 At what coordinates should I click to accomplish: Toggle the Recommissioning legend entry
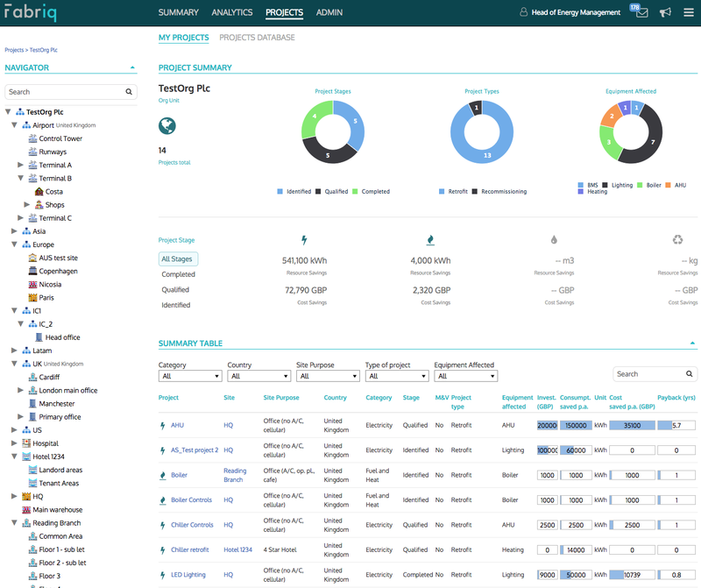coord(499,191)
